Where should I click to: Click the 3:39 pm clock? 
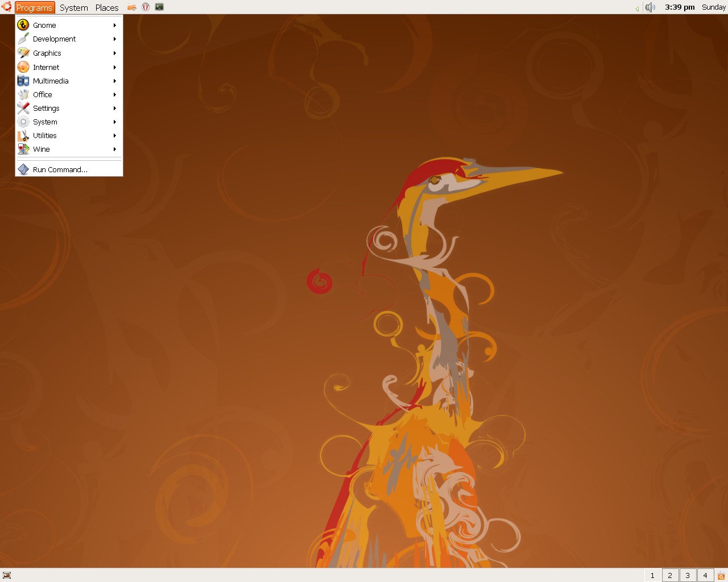(680, 7)
